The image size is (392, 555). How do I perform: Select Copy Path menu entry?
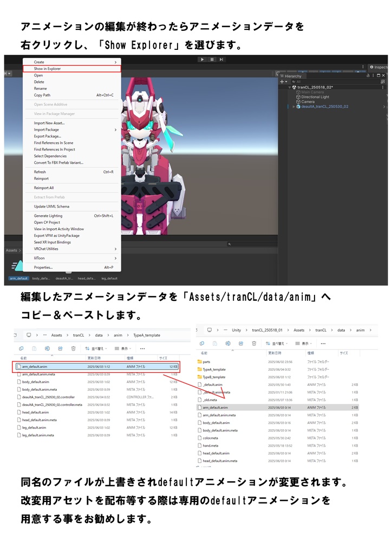72,95
